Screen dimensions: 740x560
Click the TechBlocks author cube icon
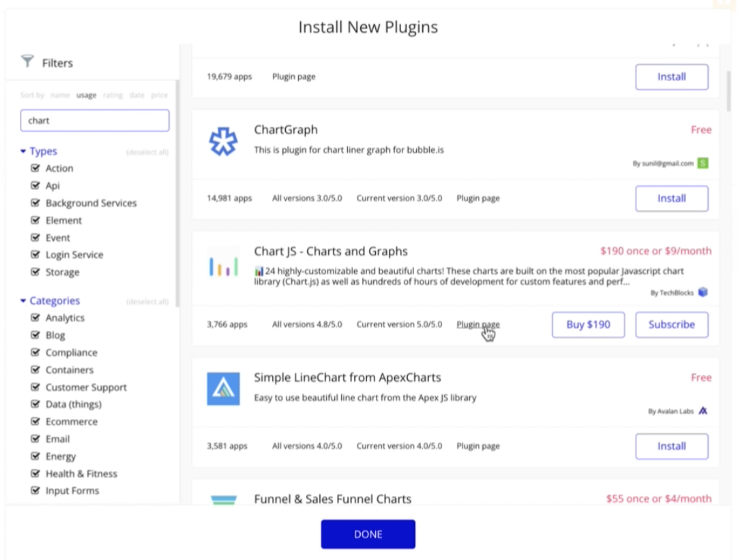[703, 292]
